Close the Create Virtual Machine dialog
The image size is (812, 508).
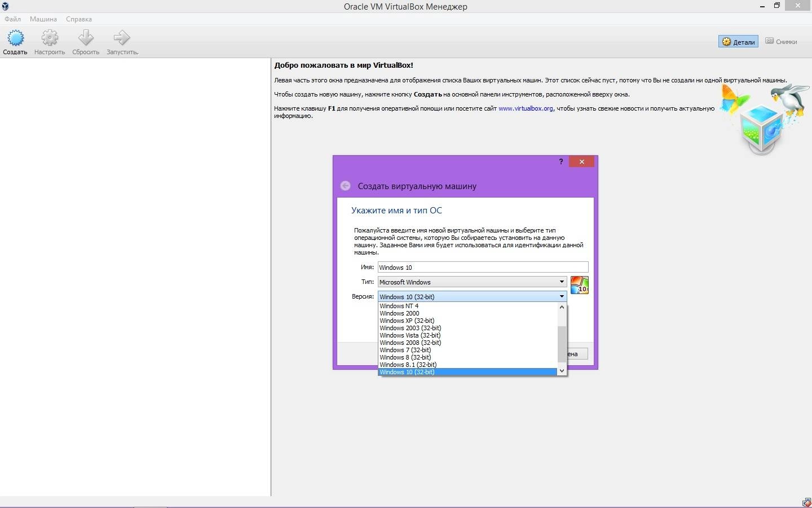582,162
